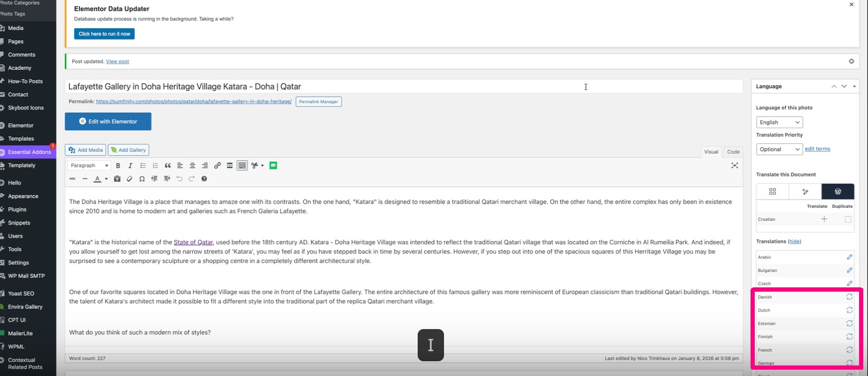Click the insert link icon
868x376 pixels.
(217, 166)
